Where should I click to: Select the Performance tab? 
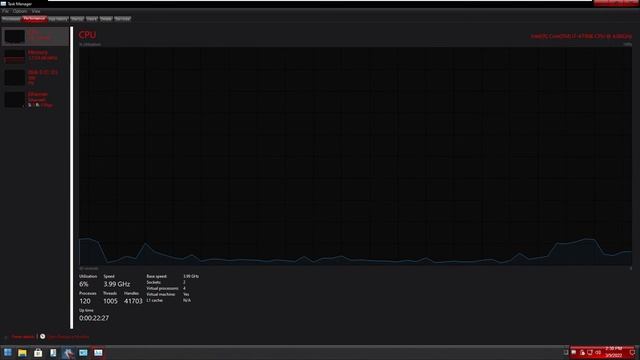pyautogui.click(x=34, y=19)
